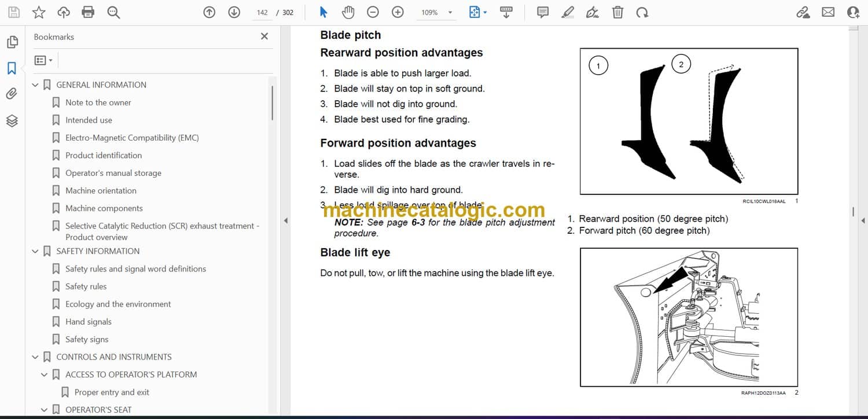
Task: Click the Save file icon
Action: tap(14, 12)
